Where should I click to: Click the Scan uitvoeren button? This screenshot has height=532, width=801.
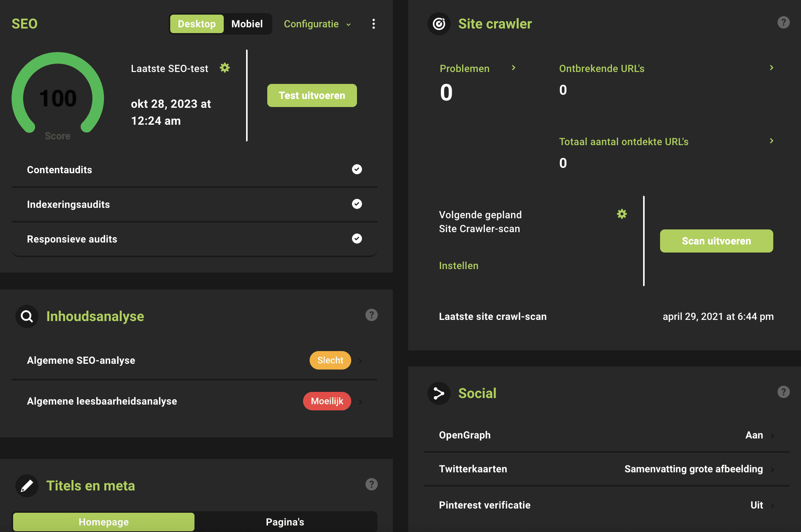pyautogui.click(x=717, y=241)
